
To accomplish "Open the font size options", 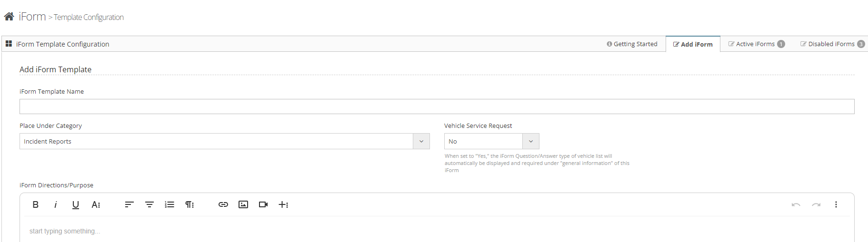I will [x=96, y=204].
